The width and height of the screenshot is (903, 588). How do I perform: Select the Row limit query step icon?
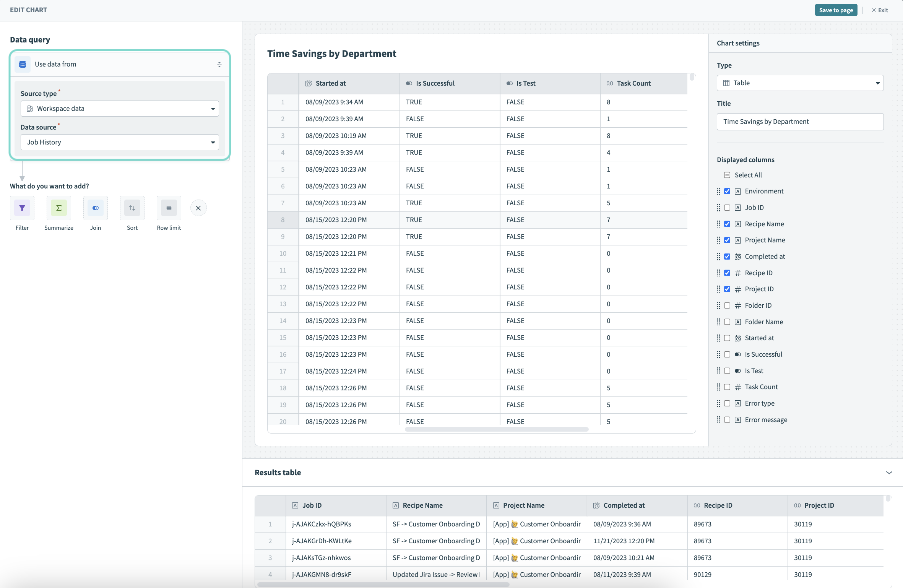[x=169, y=208]
